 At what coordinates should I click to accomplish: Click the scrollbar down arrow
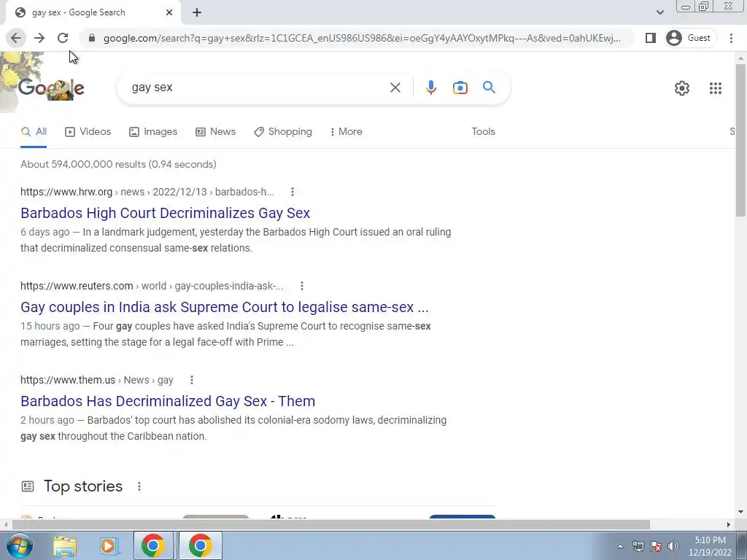[x=740, y=512]
